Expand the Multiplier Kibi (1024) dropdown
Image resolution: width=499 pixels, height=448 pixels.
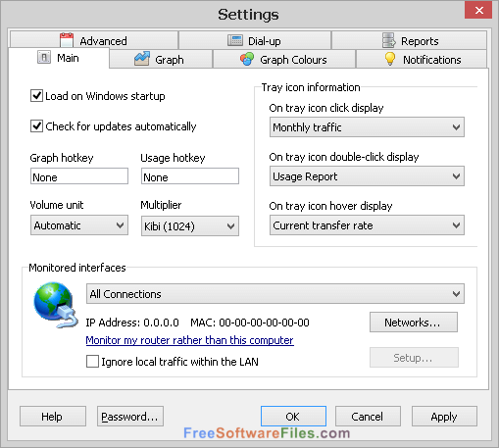click(x=190, y=225)
